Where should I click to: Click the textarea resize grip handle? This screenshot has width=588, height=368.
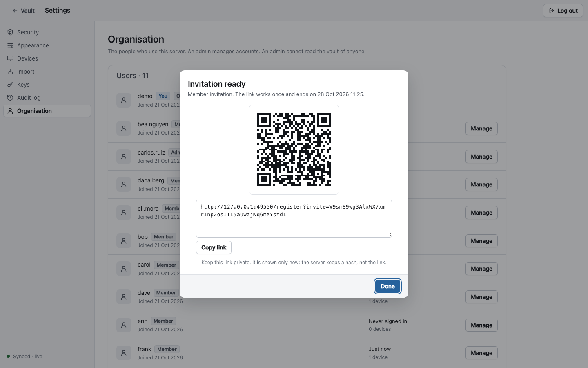[x=389, y=235]
